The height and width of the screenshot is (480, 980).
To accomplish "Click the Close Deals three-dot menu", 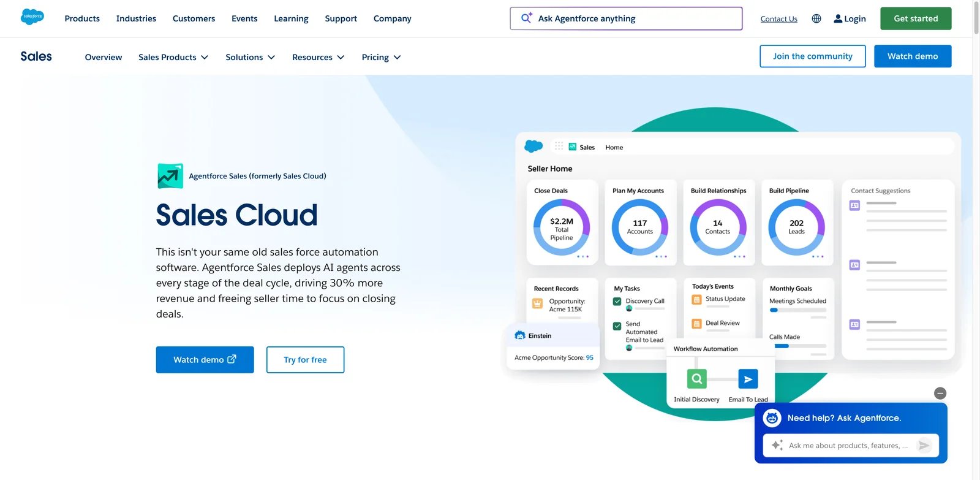I will click(582, 256).
